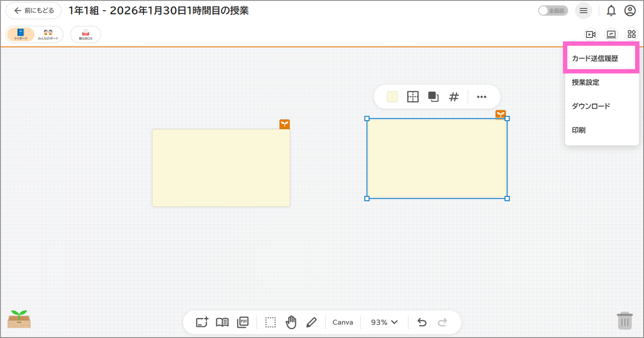Expand the 93% zoom dropdown
Viewport: 644px width, 338px height.
384,322
